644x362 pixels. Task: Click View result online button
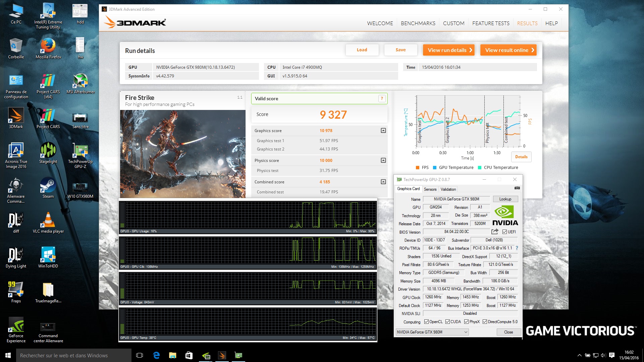508,50
